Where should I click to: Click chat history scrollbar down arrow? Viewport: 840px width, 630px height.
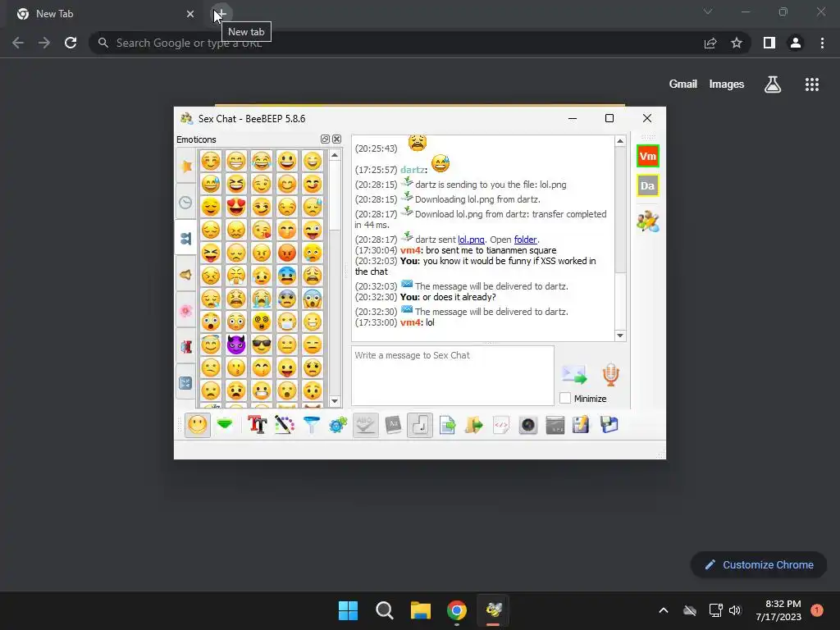coord(620,336)
